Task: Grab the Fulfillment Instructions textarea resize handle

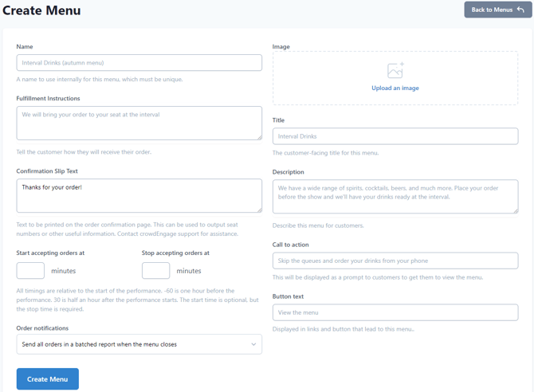Action: (x=258, y=136)
